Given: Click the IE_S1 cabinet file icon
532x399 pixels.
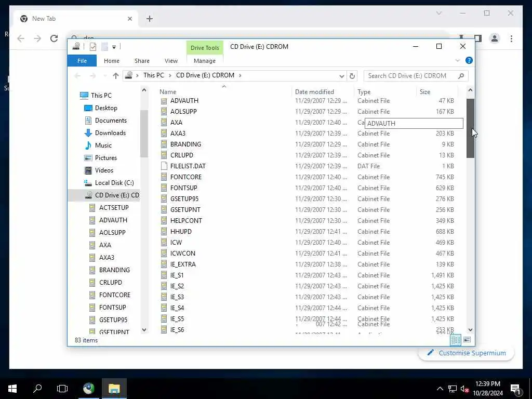Looking at the screenshot, I should (164, 275).
